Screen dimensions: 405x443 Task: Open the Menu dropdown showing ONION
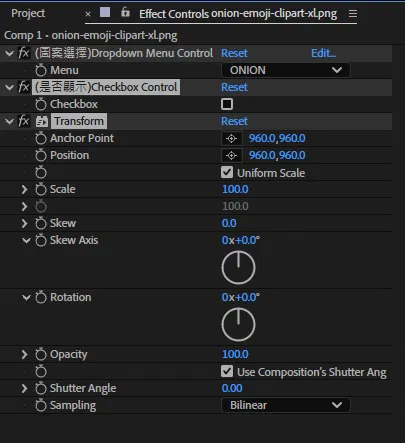[x=286, y=70]
